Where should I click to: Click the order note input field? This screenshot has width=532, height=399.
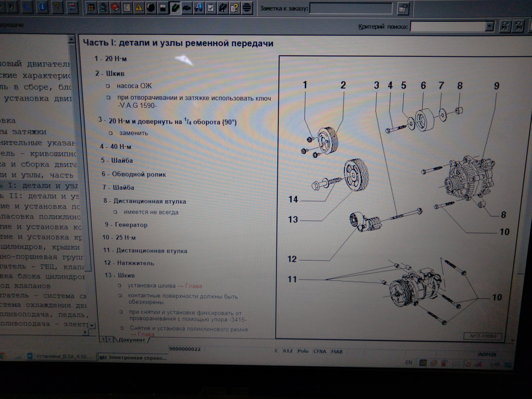point(351,8)
